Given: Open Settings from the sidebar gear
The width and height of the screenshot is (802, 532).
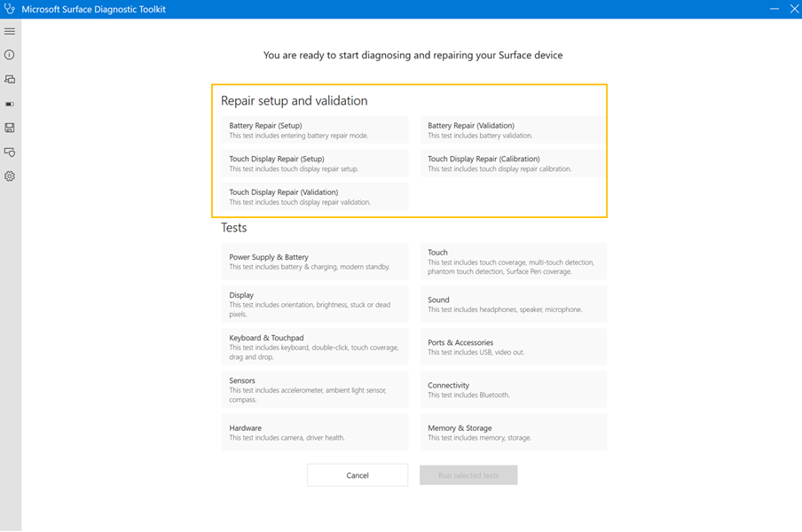Looking at the screenshot, I should 10,176.
